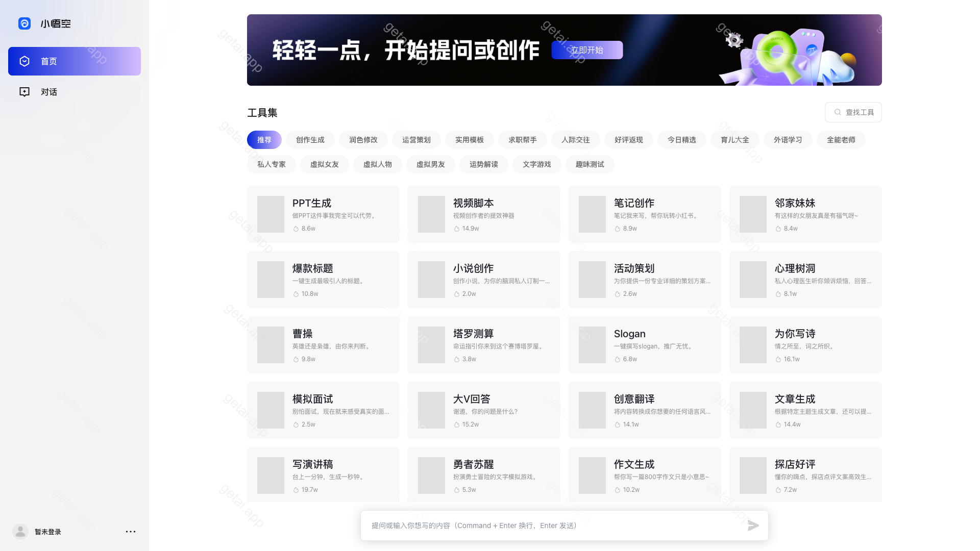The width and height of the screenshot is (980, 551).
Task: Select the 趣味测试 category tab
Action: pyautogui.click(x=590, y=164)
